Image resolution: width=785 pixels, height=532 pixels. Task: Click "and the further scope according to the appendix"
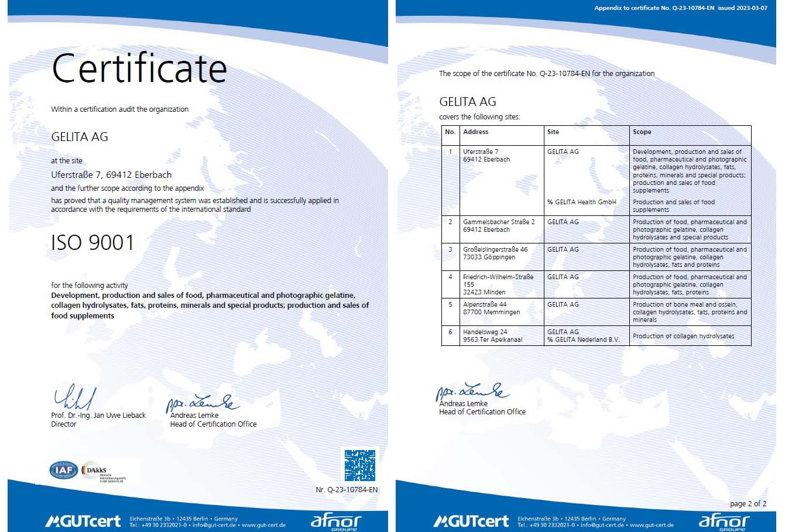pyautogui.click(x=128, y=188)
